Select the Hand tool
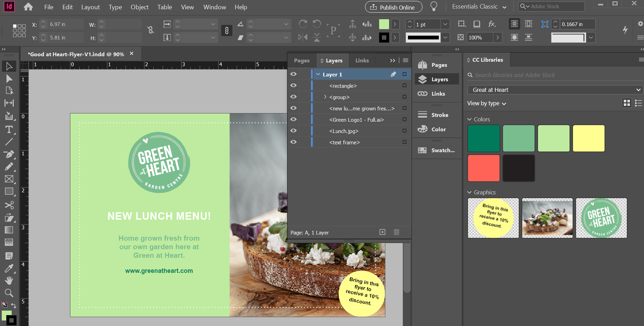644x326 pixels. [x=9, y=280]
